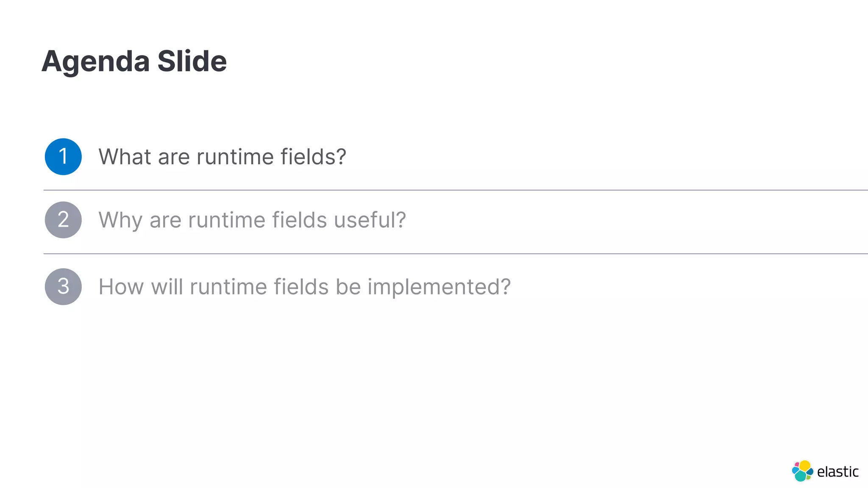This screenshot has height=488, width=868.
Task: Select the gray number 2 circle
Action: [x=63, y=220]
